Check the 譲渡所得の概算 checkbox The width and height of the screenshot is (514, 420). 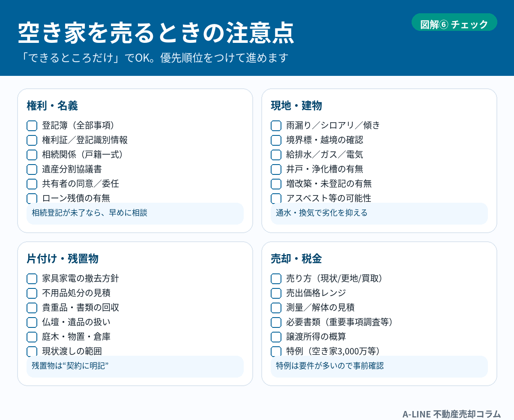(276, 337)
